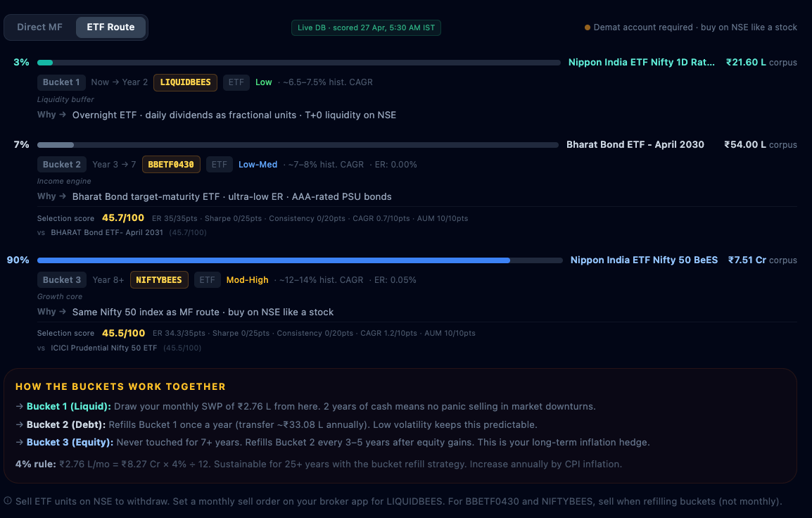This screenshot has width=812, height=518.
Task: Click the ER: 0.00% value
Action: [395, 165]
